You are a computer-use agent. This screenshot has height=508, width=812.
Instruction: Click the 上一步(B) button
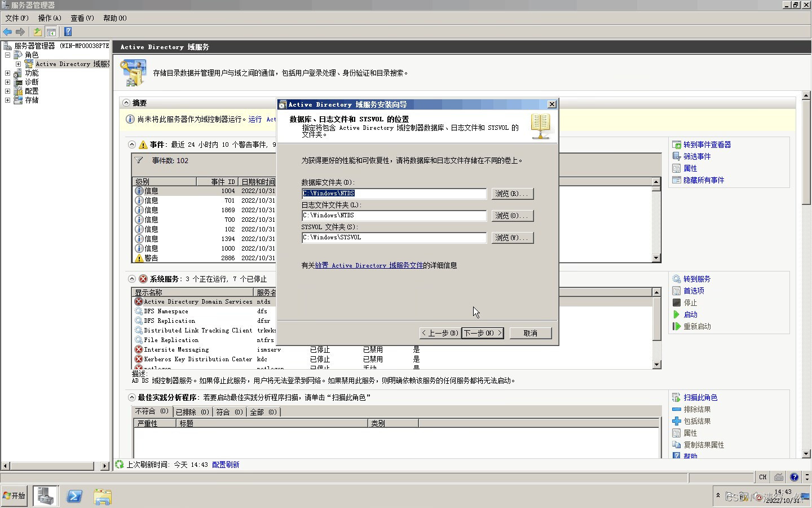[440, 333]
